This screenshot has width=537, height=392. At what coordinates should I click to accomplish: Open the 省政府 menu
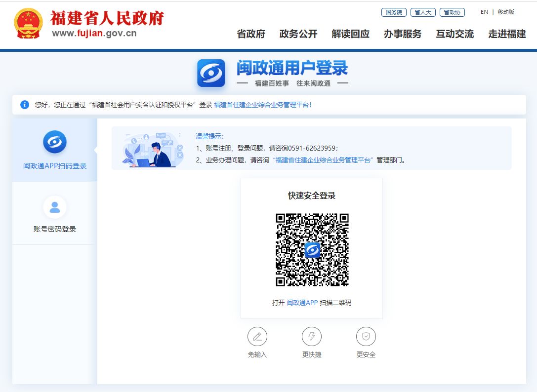pyautogui.click(x=251, y=34)
